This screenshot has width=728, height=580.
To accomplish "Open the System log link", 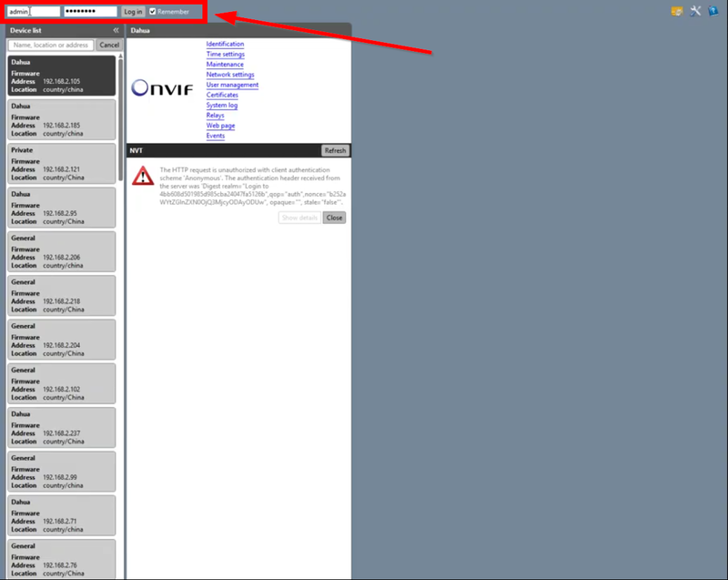I will [222, 105].
